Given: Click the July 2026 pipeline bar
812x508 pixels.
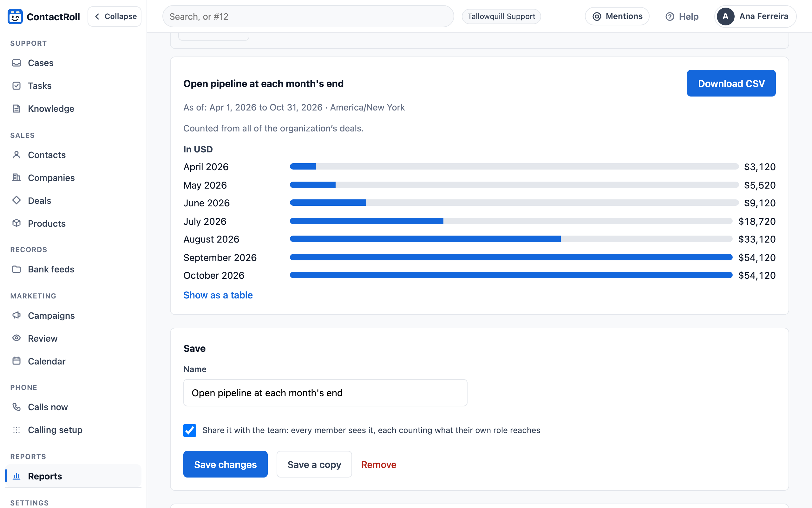Looking at the screenshot, I should click(511, 221).
